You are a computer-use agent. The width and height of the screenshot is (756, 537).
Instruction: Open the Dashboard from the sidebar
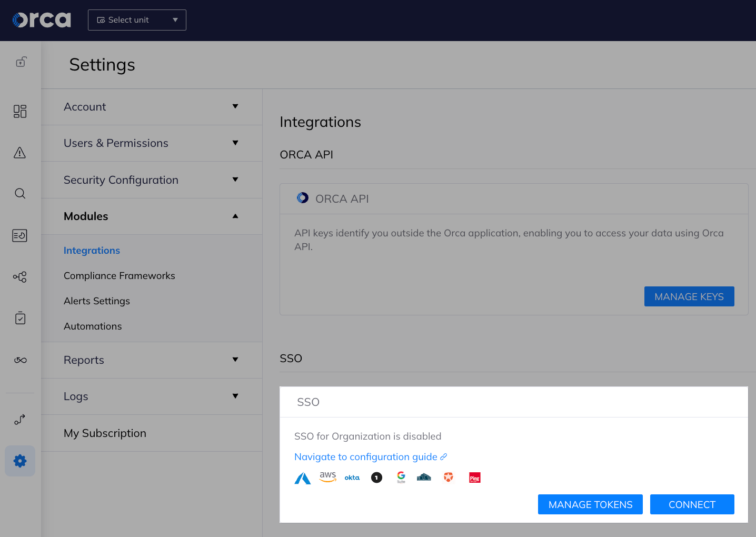tap(19, 111)
